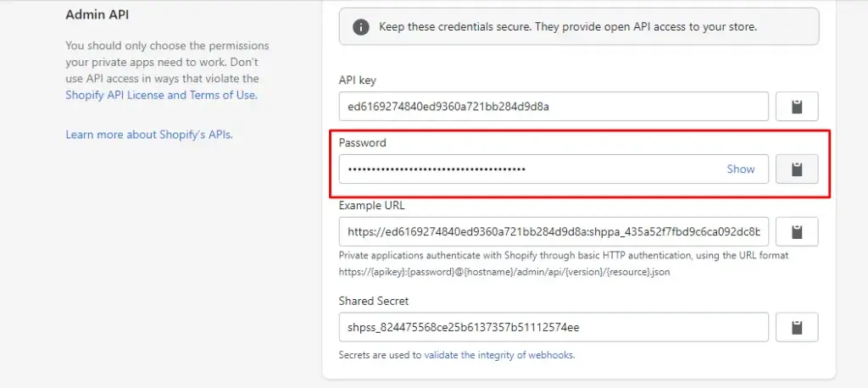Follow the validate integrity of webhooks link

pos(499,355)
